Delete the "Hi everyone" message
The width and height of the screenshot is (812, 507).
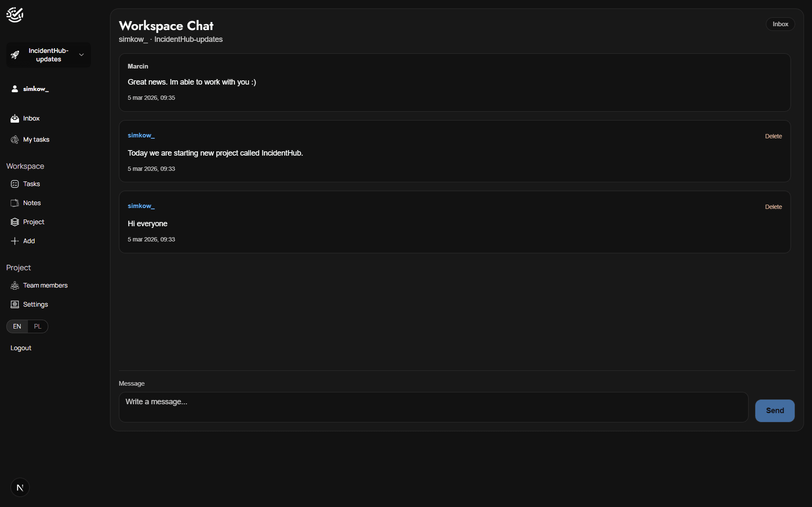[x=773, y=207]
